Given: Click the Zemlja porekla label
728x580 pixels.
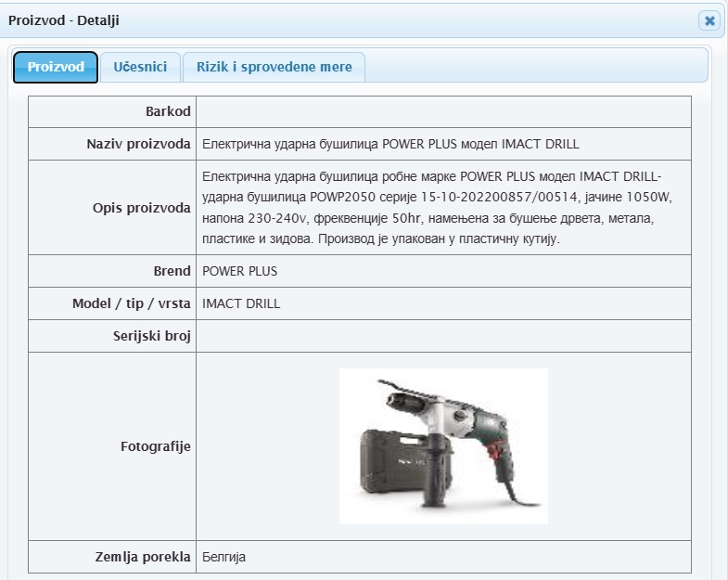Looking at the screenshot, I should tap(143, 557).
